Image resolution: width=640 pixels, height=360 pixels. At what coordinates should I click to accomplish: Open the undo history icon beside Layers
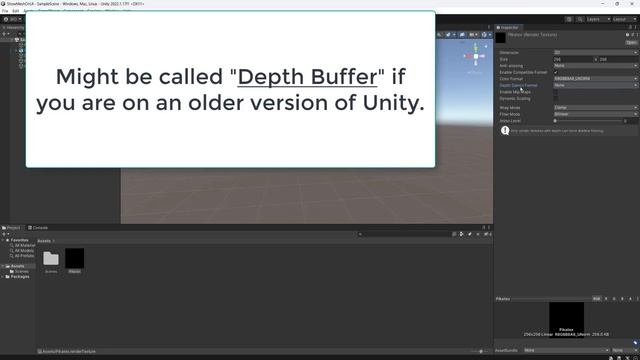point(569,19)
